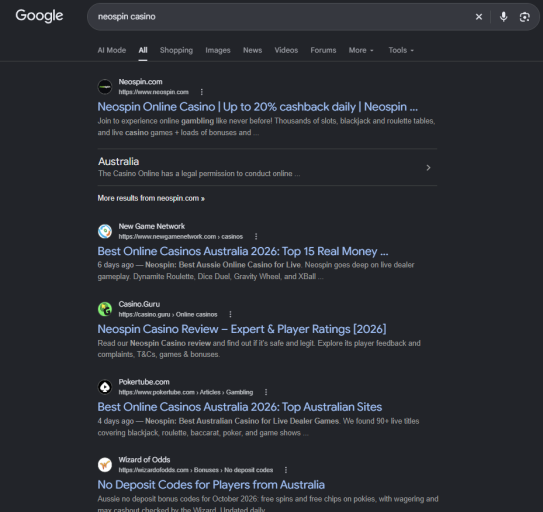Click the Neospin.com site favicon
The image size is (543, 512).
click(x=105, y=87)
